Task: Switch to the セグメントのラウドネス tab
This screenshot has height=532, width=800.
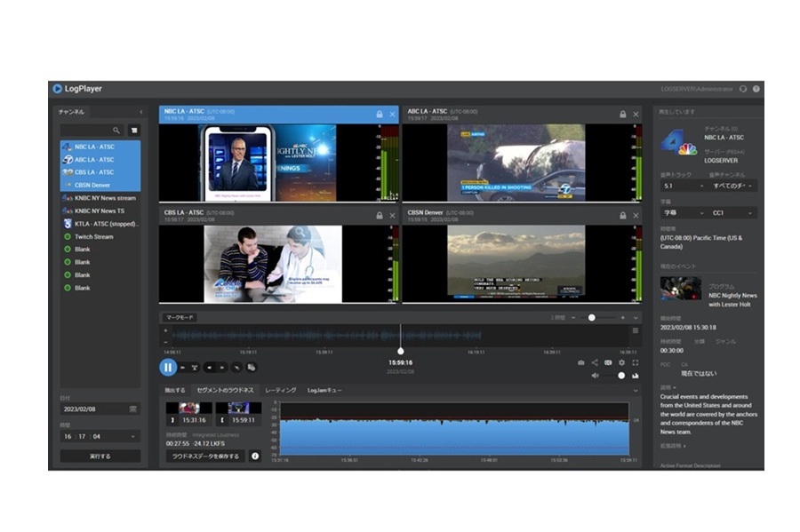Action: tap(226, 390)
